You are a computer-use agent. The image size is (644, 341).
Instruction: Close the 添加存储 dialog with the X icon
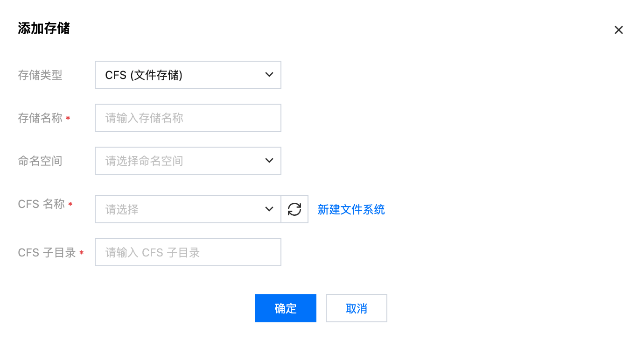618,30
